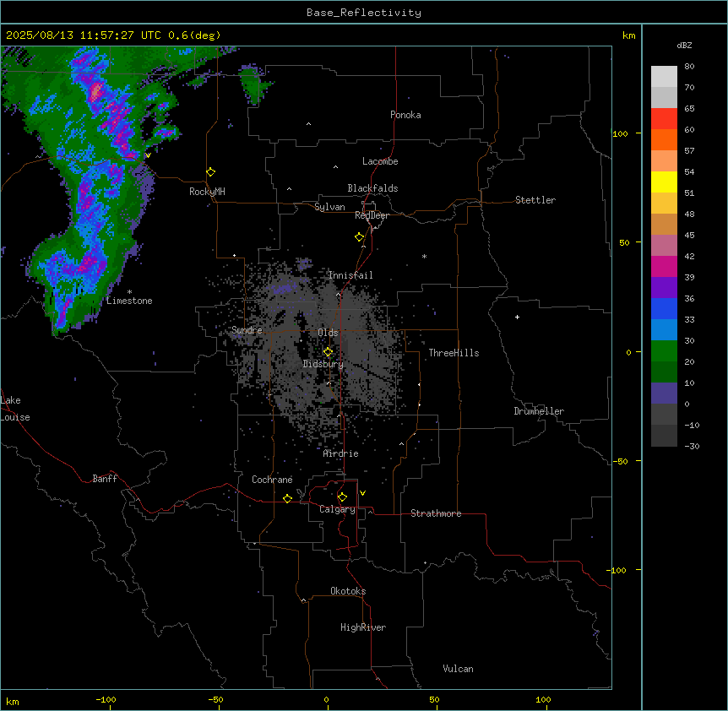Click the Okotoks label
The width and height of the screenshot is (728, 711).
point(348,591)
